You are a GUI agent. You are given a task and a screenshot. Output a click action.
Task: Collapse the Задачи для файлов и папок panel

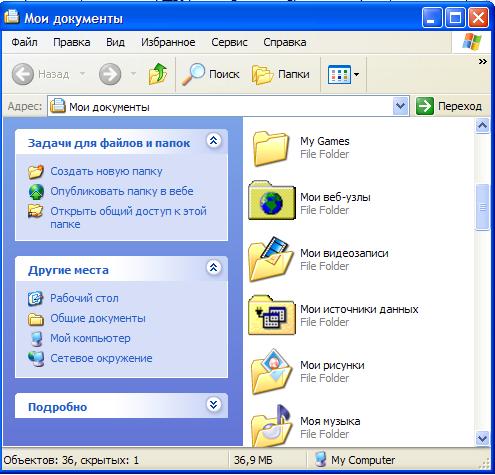tap(214, 141)
